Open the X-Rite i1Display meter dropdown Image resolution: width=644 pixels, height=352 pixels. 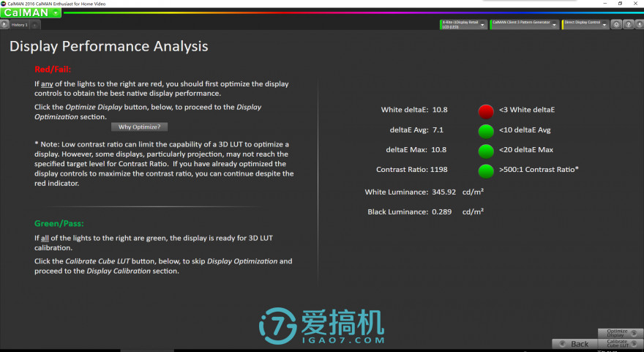[463, 25]
